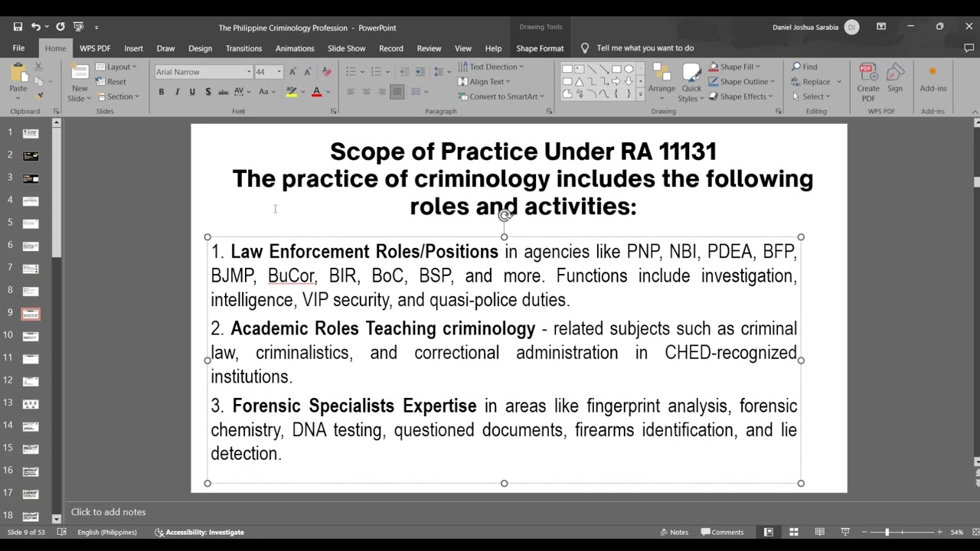The image size is (980, 551).
Task: Toggle the Notes pane in status bar
Action: pos(674,532)
